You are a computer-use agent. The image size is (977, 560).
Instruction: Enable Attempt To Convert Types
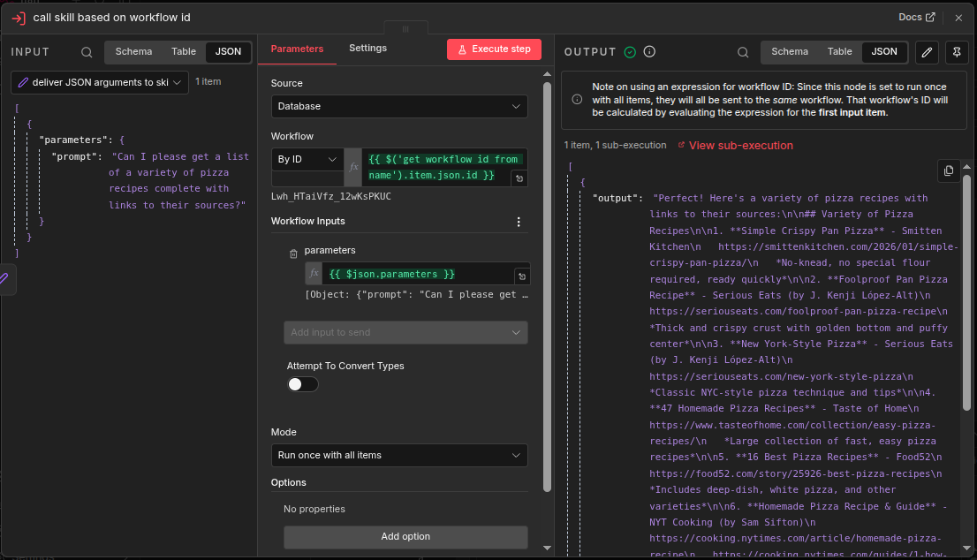click(301, 383)
